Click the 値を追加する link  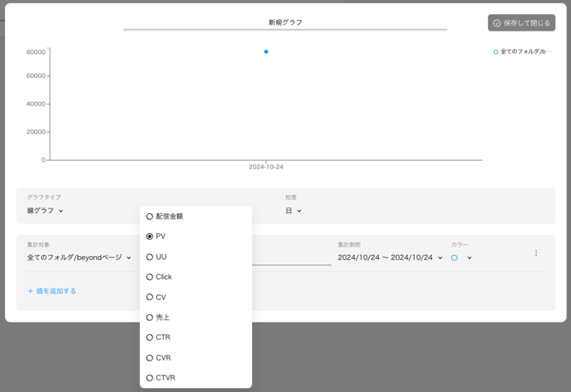(52, 291)
